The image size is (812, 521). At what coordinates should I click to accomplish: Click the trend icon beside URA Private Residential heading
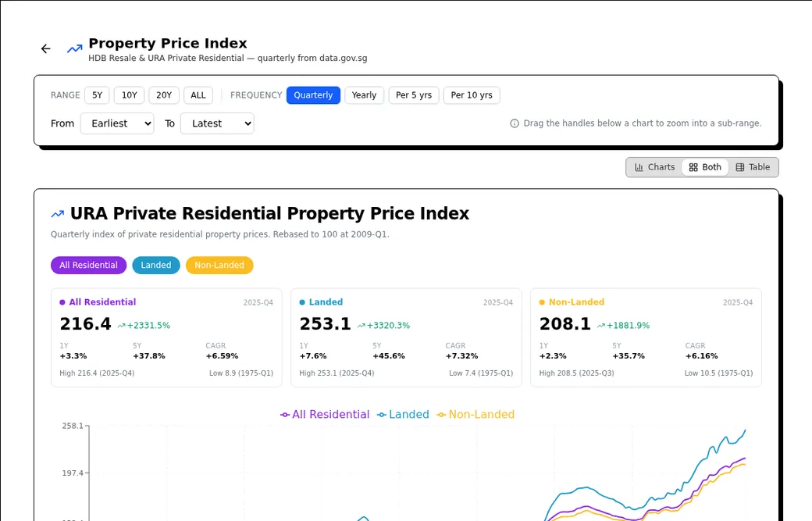coord(58,214)
